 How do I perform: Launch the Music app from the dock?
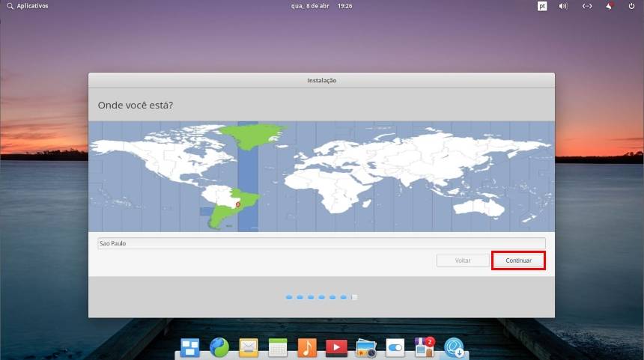click(307, 347)
